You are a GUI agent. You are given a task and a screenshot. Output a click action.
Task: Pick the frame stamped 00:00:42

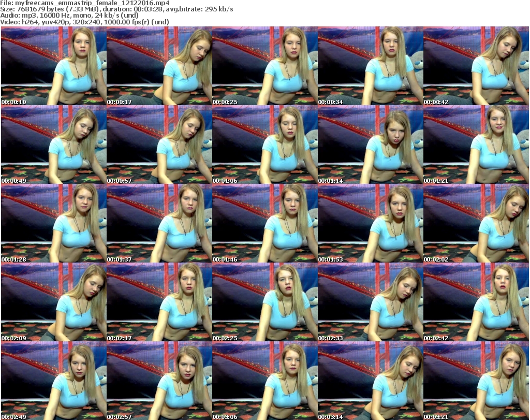click(476, 66)
